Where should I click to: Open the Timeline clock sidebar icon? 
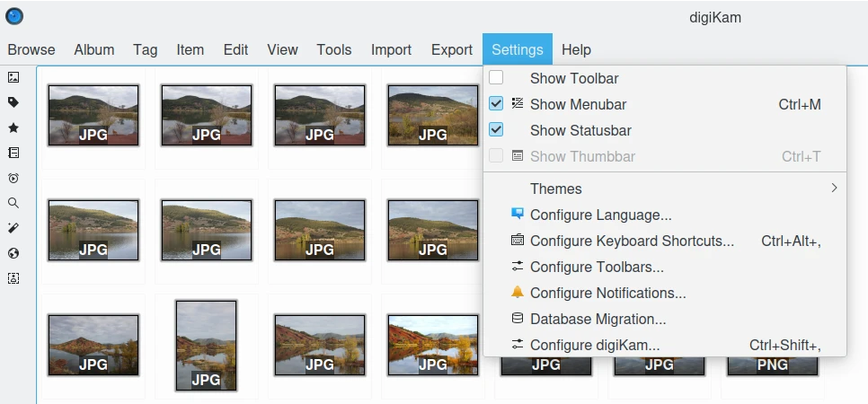tap(13, 178)
